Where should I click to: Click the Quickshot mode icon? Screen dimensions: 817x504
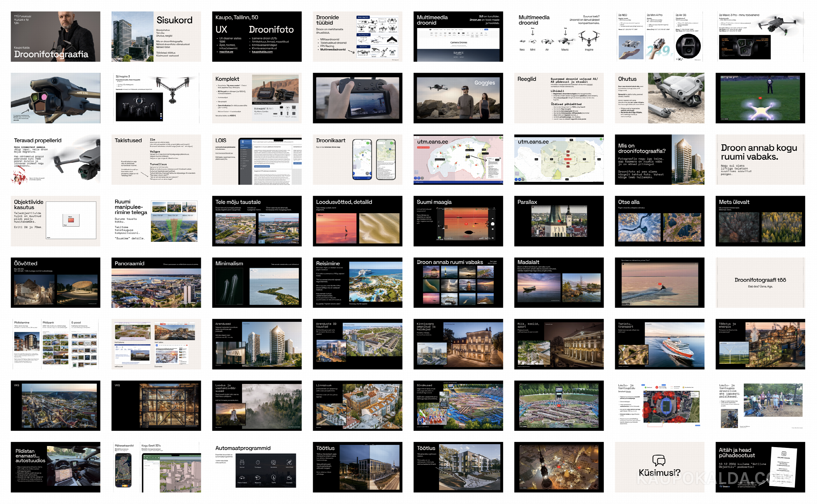273,462
